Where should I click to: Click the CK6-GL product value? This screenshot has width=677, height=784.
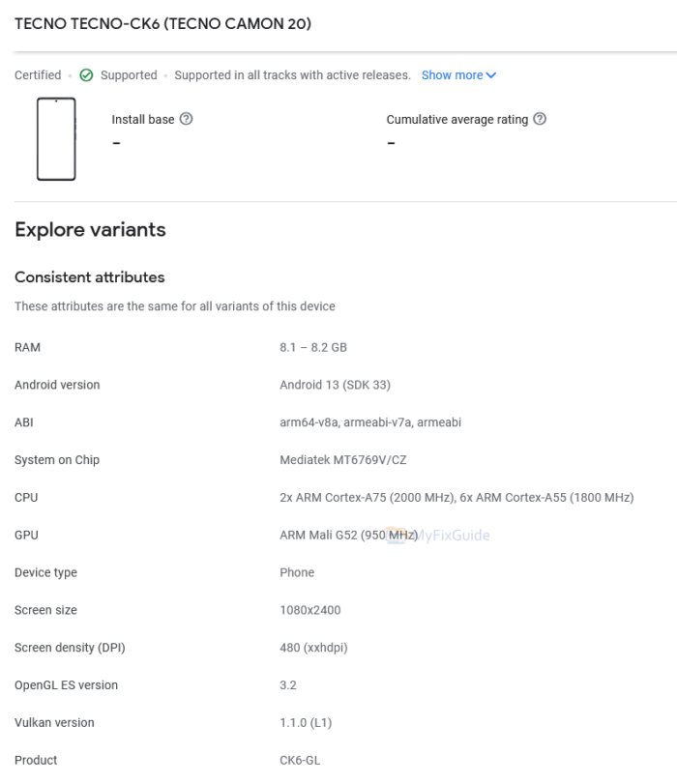point(300,760)
